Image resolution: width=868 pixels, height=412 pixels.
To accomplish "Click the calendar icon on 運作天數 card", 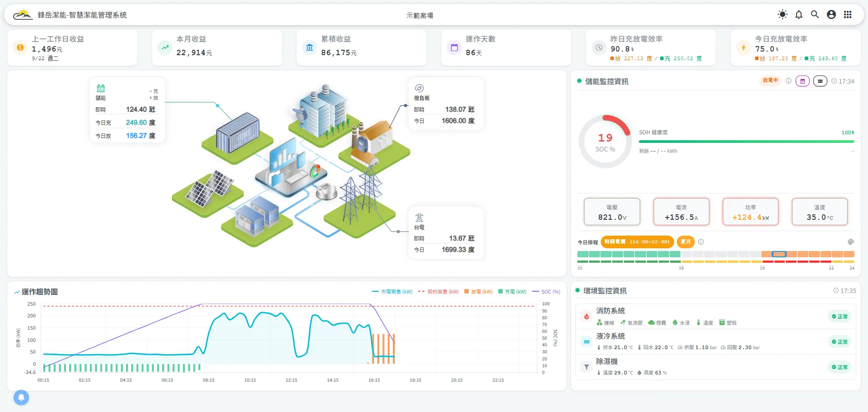I will click(454, 47).
